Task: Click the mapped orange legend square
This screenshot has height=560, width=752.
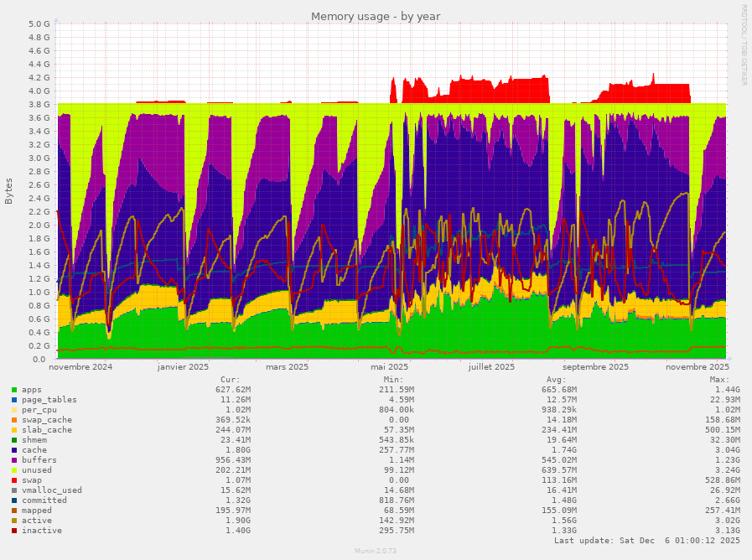Action: (12, 511)
